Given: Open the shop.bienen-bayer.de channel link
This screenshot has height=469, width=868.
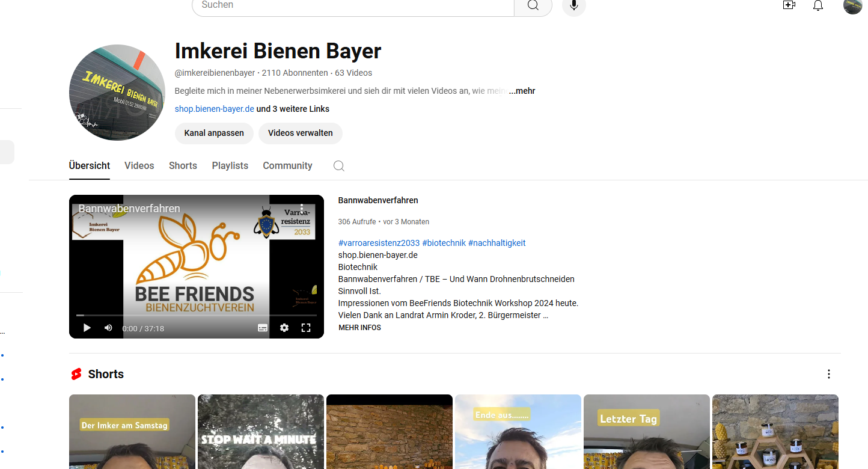Looking at the screenshot, I should click(x=215, y=109).
